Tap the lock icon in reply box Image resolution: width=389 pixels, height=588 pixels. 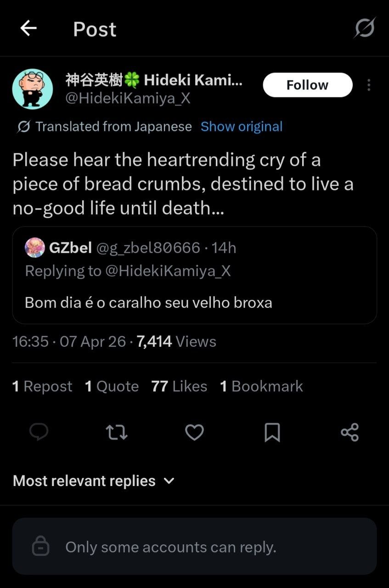(40, 547)
